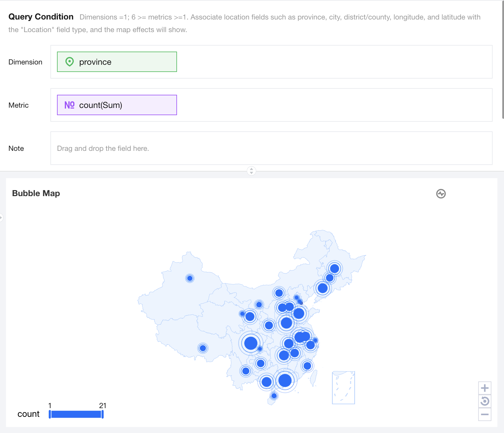Select the province dimension field
The width and height of the screenshot is (504, 433).
(117, 62)
